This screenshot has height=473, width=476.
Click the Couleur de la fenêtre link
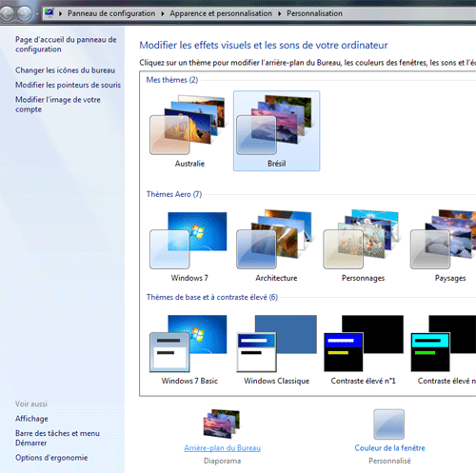pyautogui.click(x=389, y=448)
